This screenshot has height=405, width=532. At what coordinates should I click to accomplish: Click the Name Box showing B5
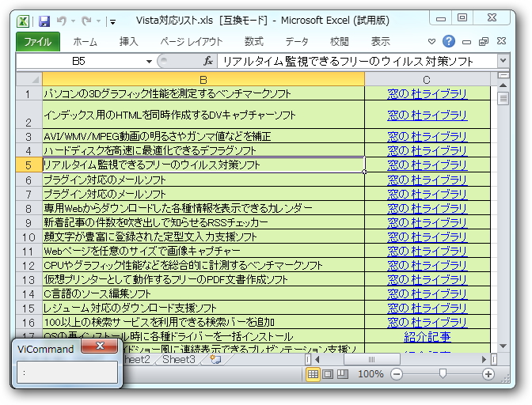point(78,61)
